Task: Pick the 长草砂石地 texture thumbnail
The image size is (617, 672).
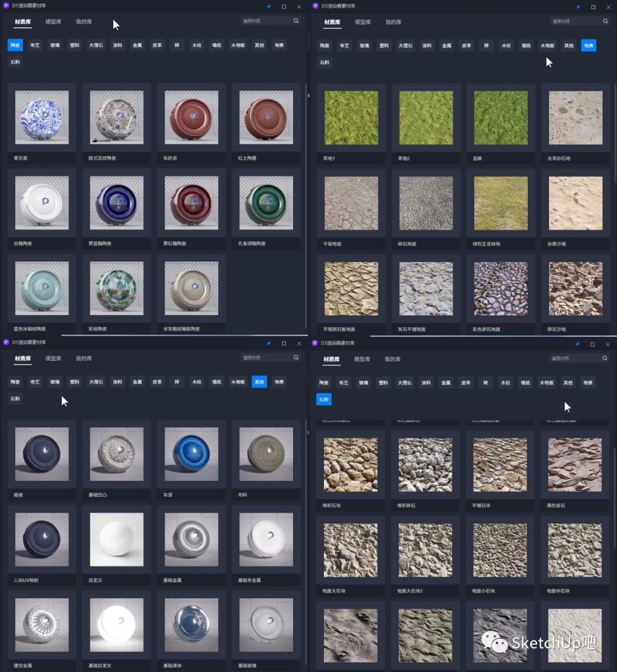Action: (575, 118)
